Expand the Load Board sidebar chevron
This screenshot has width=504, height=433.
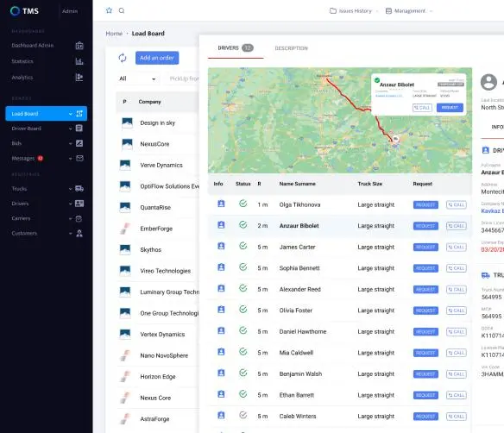(x=71, y=114)
